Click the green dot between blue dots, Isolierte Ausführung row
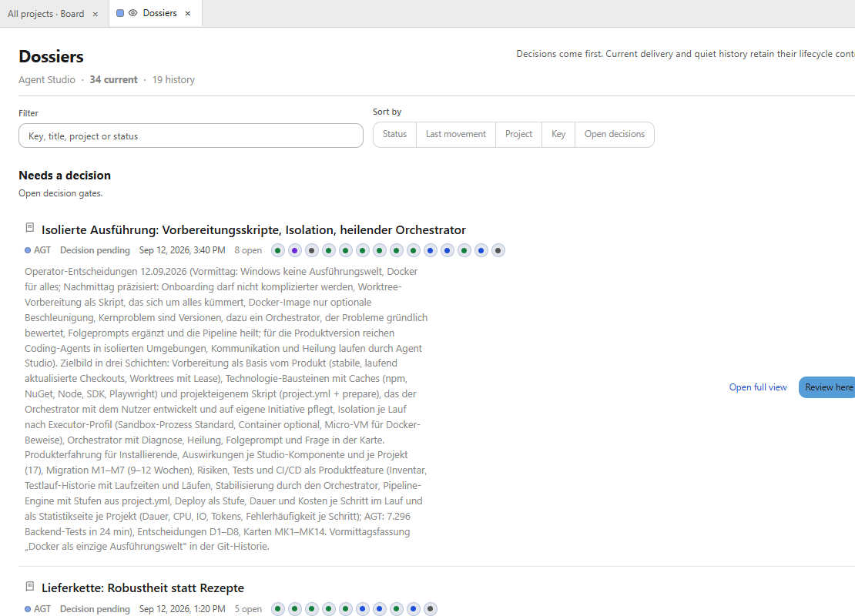The image size is (855, 616). click(x=464, y=251)
